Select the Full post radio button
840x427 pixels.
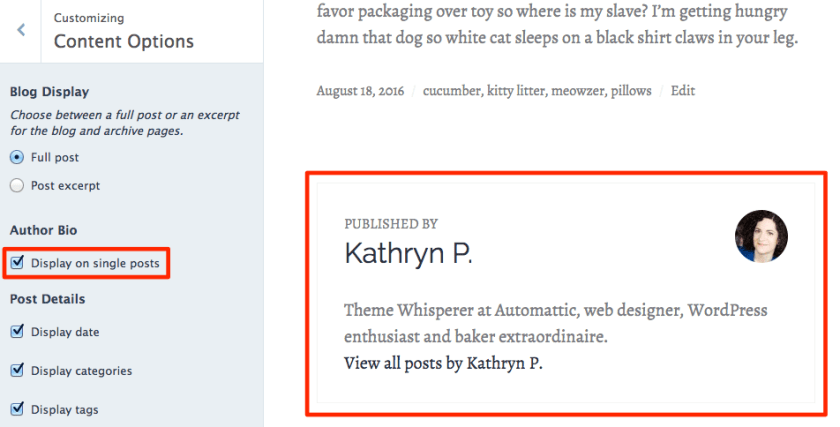coord(16,157)
